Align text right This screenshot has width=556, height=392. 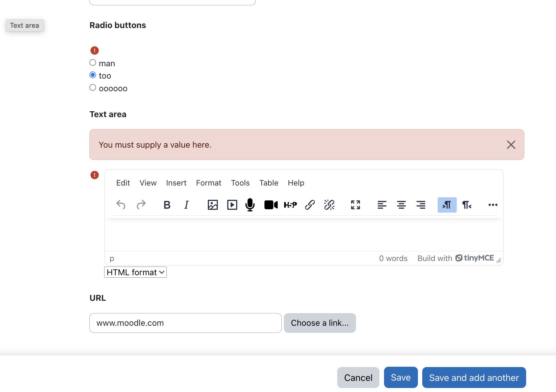click(x=421, y=205)
